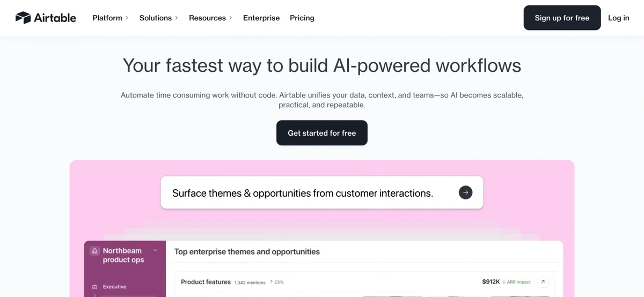Click the Northbeam bell workspace icon
Viewport: 644px width, 297px height.
coord(94,251)
